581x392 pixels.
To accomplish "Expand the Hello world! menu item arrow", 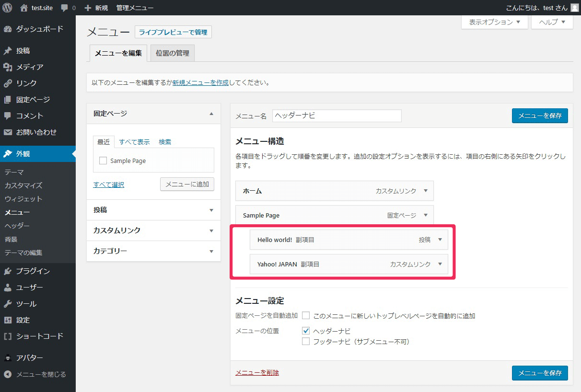I will [x=440, y=240].
